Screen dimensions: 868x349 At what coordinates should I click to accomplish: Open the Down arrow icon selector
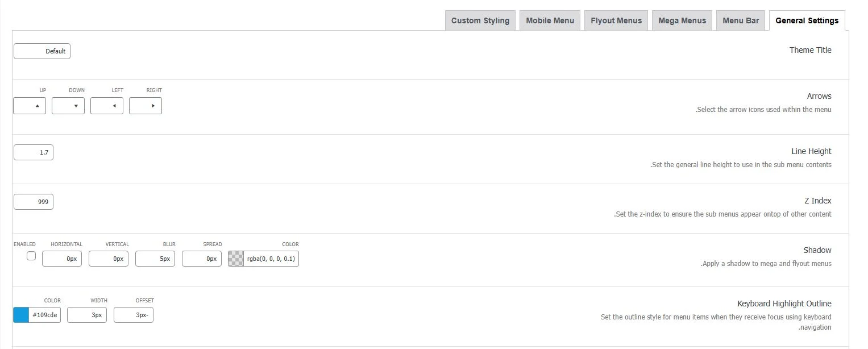pos(68,106)
